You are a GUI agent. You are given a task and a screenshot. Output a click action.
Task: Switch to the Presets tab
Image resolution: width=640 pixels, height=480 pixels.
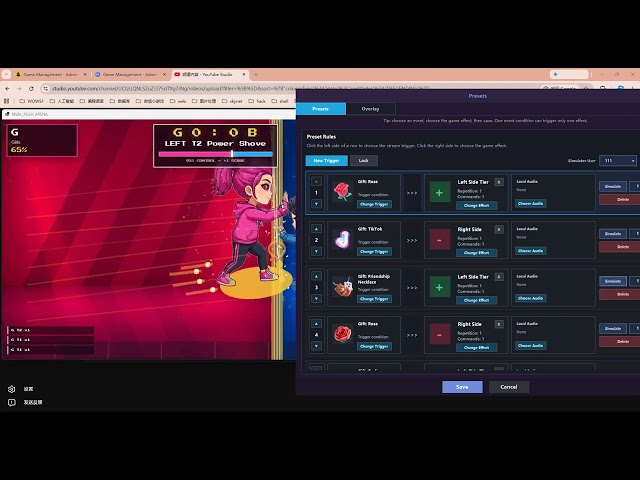[x=321, y=109]
